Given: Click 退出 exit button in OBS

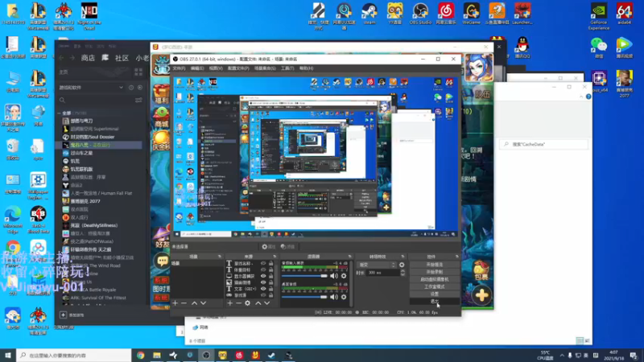Looking at the screenshot, I should pyautogui.click(x=435, y=302).
